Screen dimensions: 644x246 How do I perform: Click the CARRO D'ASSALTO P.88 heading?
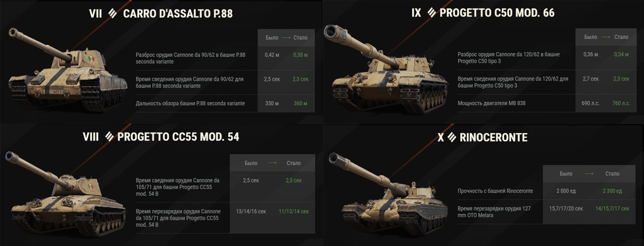click(x=178, y=14)
